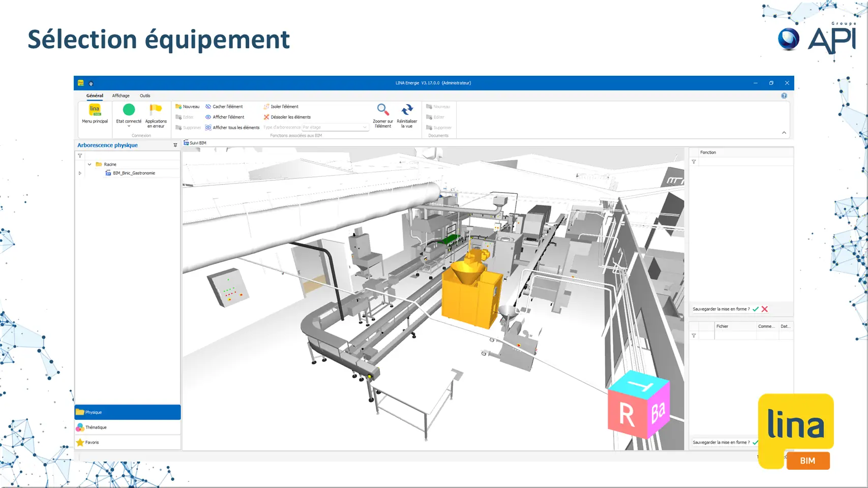The width and height of the screenshot is (868, 488).
Task: Collapse the Racine tree node
Action: click(x=89, y=164)
